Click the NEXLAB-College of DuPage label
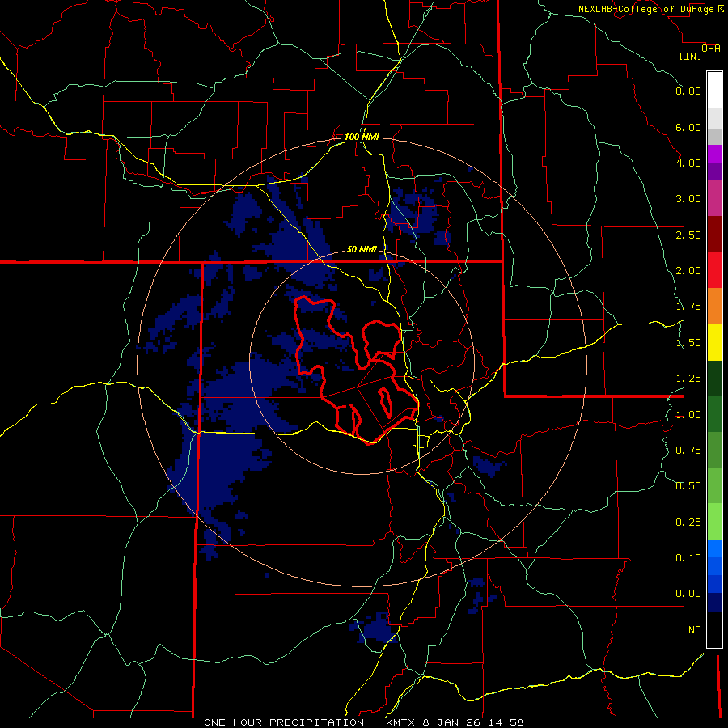The image size is (728, 728). [650, 9]
